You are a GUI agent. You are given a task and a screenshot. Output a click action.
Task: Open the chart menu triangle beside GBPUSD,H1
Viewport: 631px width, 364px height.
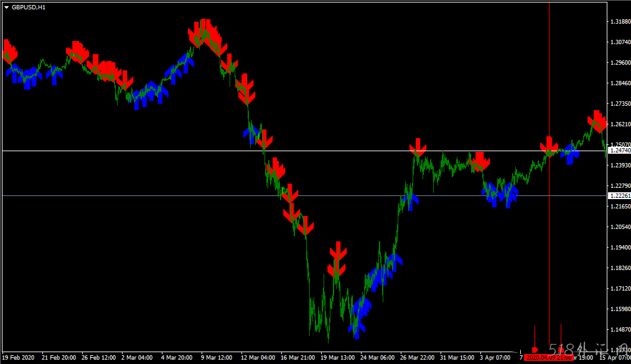(6, 7)
